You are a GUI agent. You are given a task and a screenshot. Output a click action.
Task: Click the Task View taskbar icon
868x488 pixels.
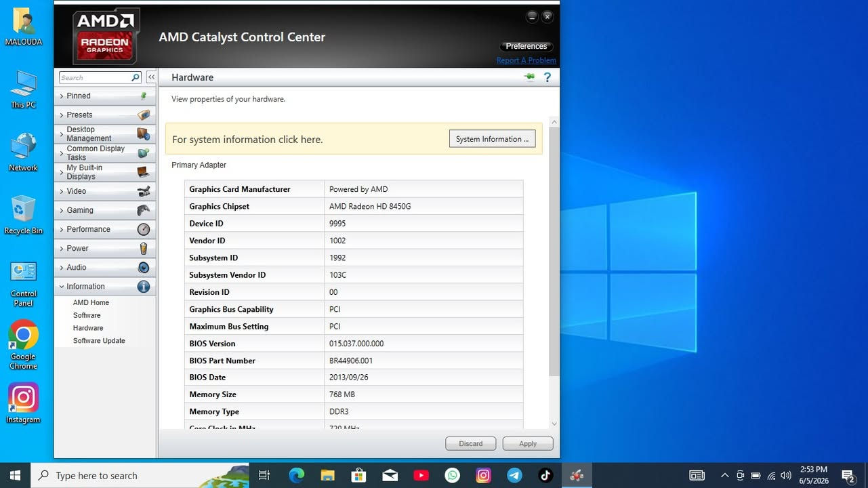point(264,475)
